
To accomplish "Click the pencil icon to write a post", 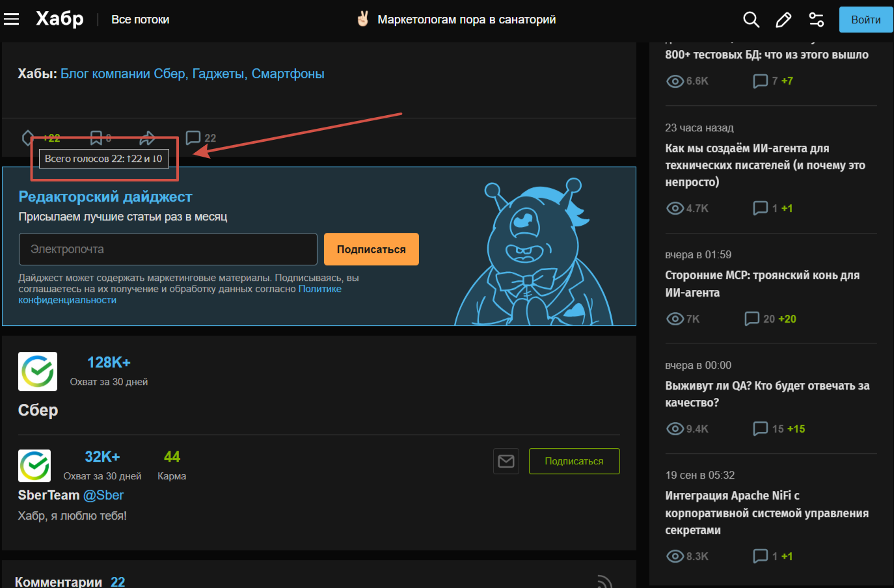I will 783,20.
